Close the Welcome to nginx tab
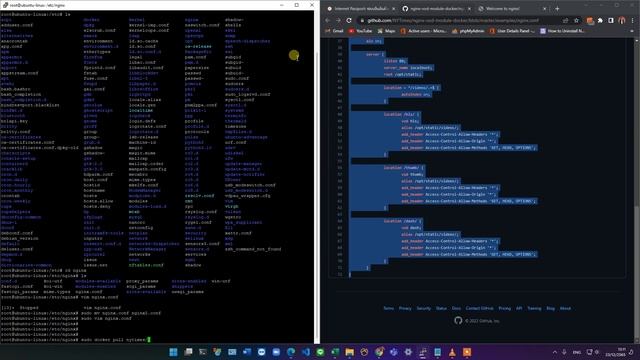Image resolution: width=640 pixels, height=360 pixels. (544, 9)
